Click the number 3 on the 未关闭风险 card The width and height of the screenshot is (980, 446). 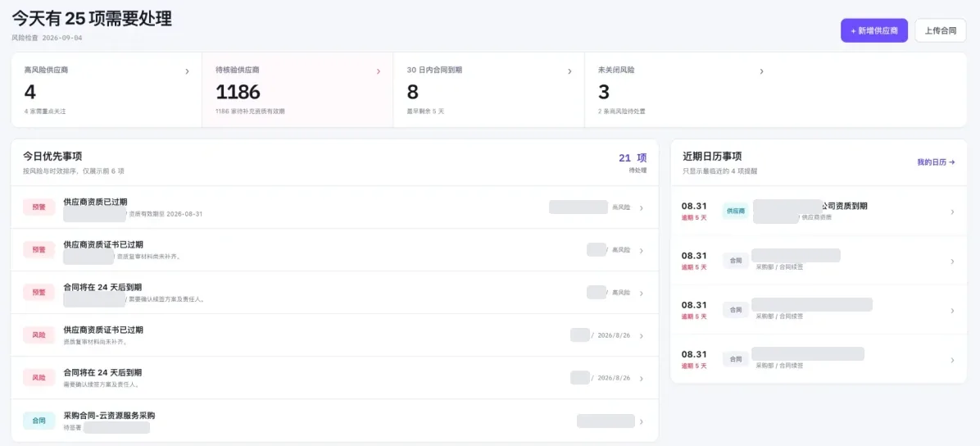(x=604, y=93)
